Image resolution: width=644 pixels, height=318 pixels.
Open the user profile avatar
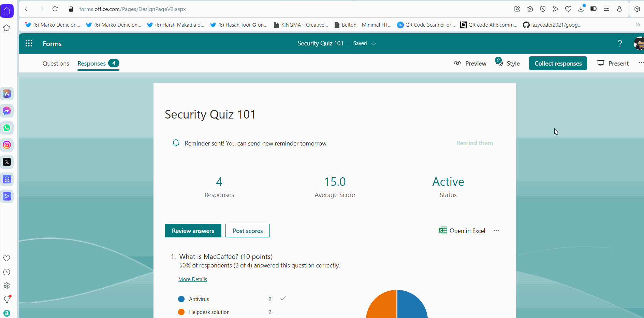click(639, 43)
